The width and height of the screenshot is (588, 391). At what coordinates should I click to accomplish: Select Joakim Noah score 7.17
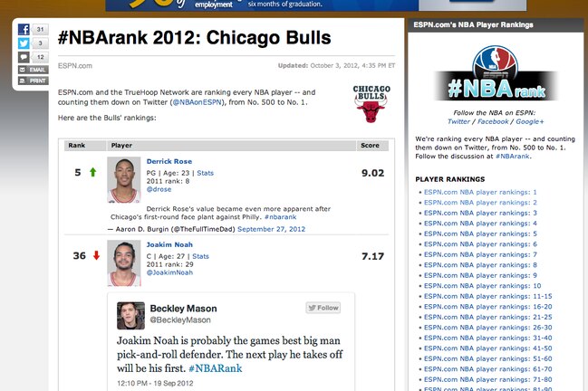[372, 256]
